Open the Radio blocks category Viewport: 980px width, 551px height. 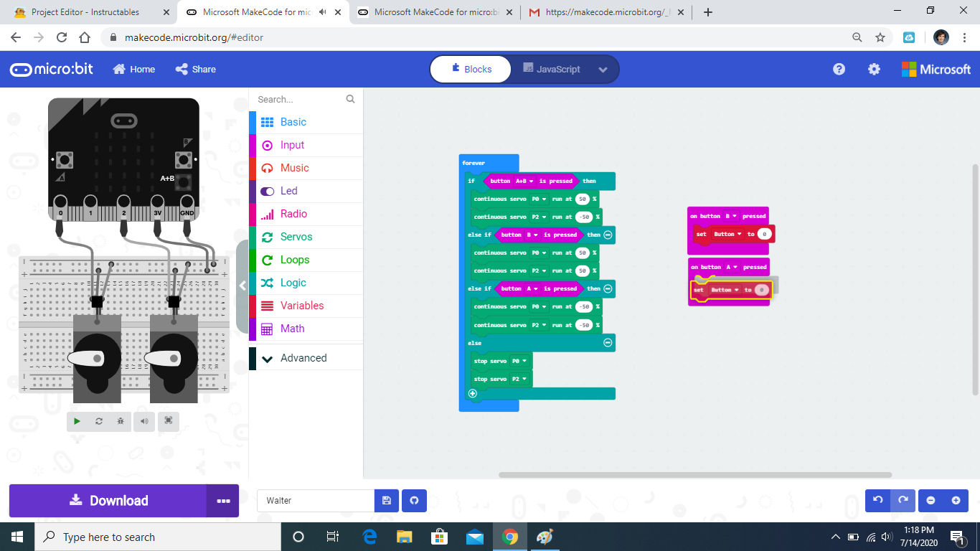(x=306, y=214)
